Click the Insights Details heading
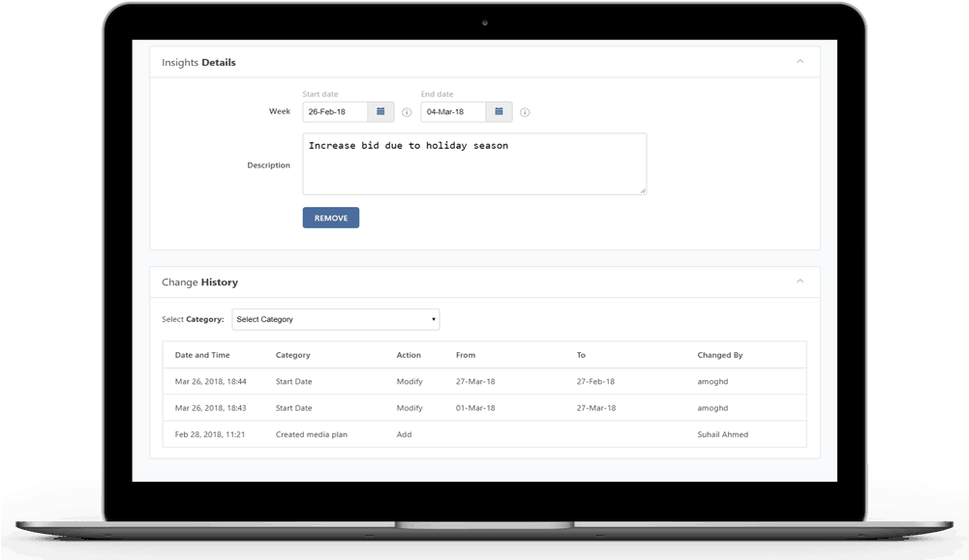Screen dimensions: 969x560 [x=198, y=62]
